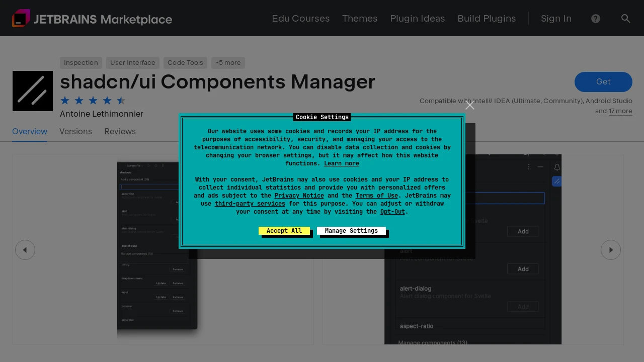
Task: Click Sign In
Action: pos(556,19)
